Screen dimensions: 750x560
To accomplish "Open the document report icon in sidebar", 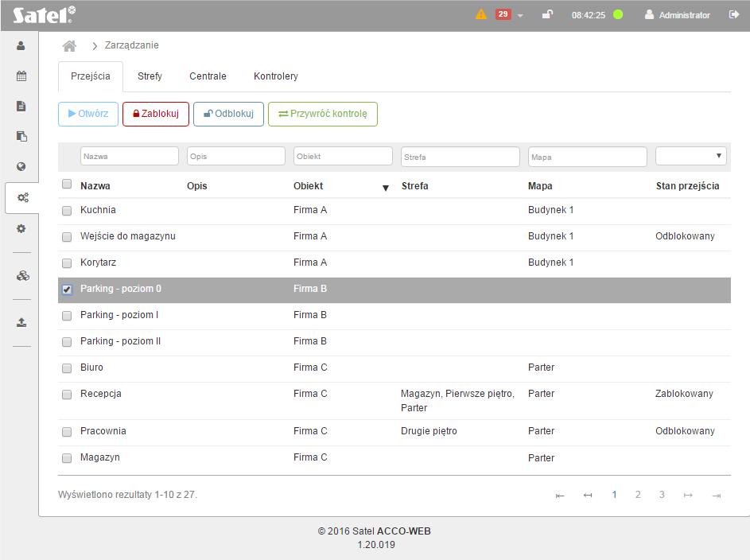I will (x=21, y=106).
